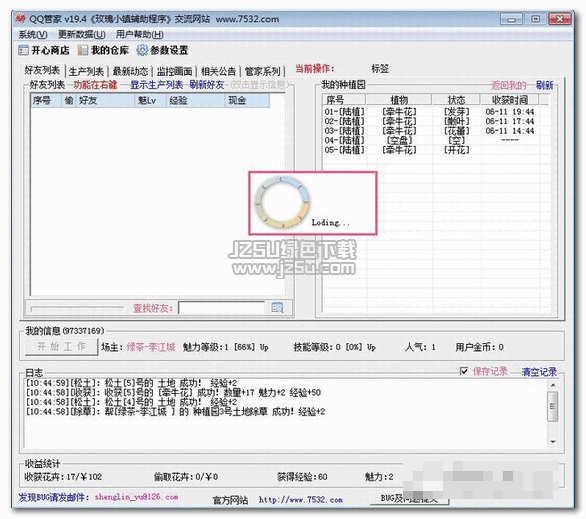Click the 魅力等级 Up text

click(x=264, y=347)
